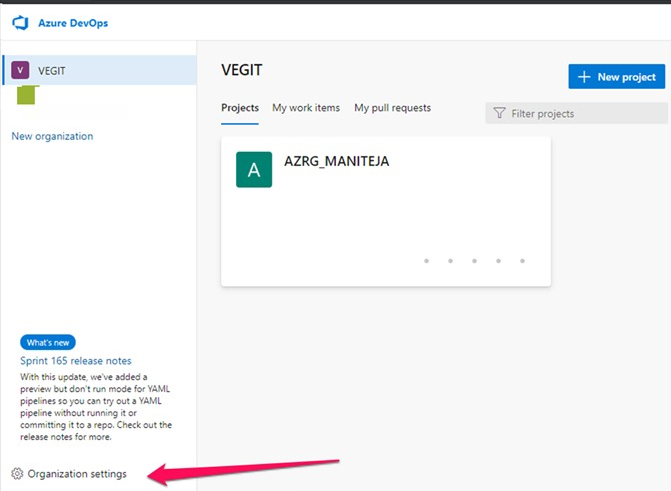Click the green A project avatar
Screen dimensions: 671x491
tap(254, 170)
